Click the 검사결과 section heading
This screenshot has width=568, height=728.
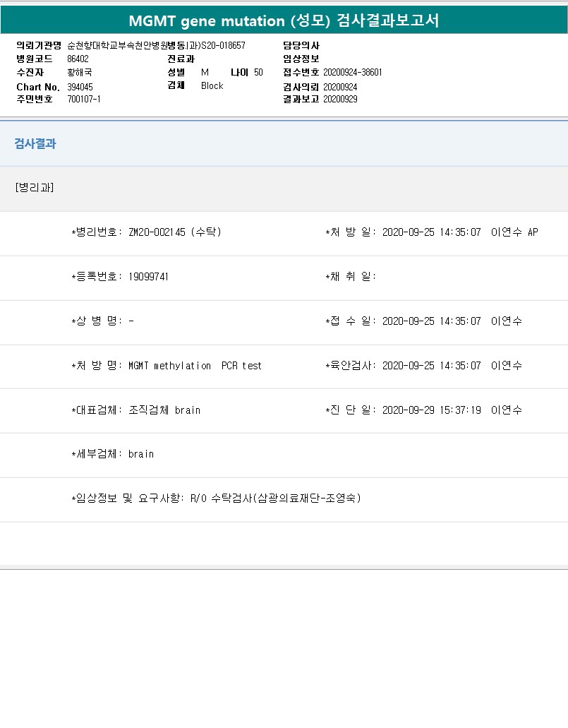point(35,143)
